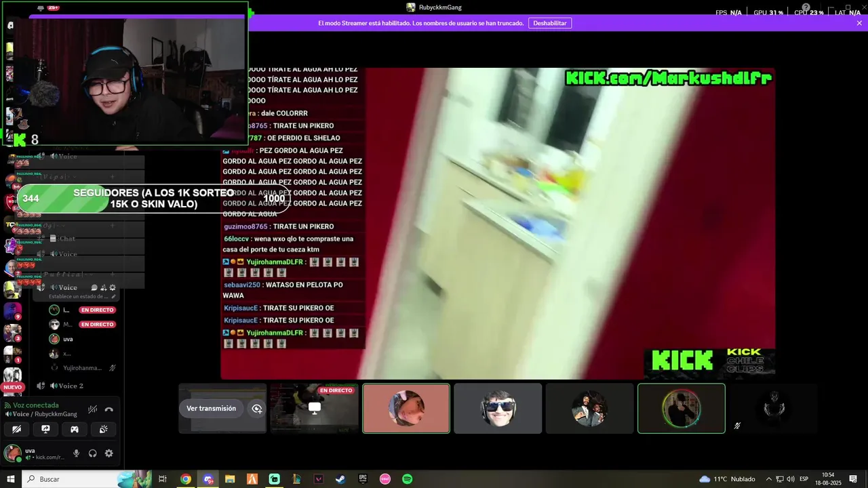
Task: Switch ESP keyboard language indicator
Action: coord(804,479)
